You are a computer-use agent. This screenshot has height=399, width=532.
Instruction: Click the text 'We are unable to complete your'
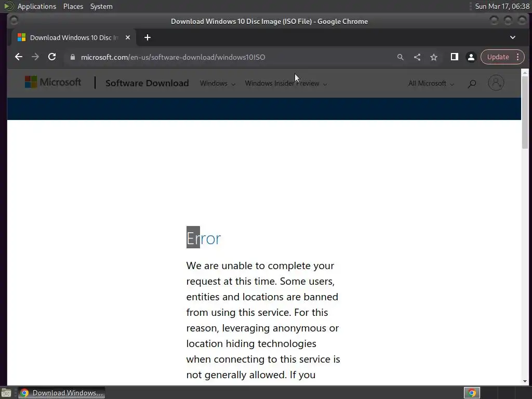pos(260,265)
